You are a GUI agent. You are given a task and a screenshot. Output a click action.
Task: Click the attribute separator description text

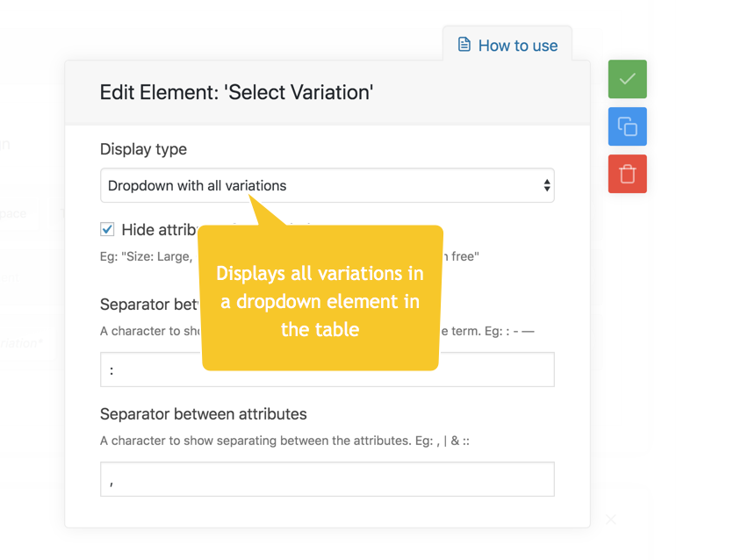284,441
